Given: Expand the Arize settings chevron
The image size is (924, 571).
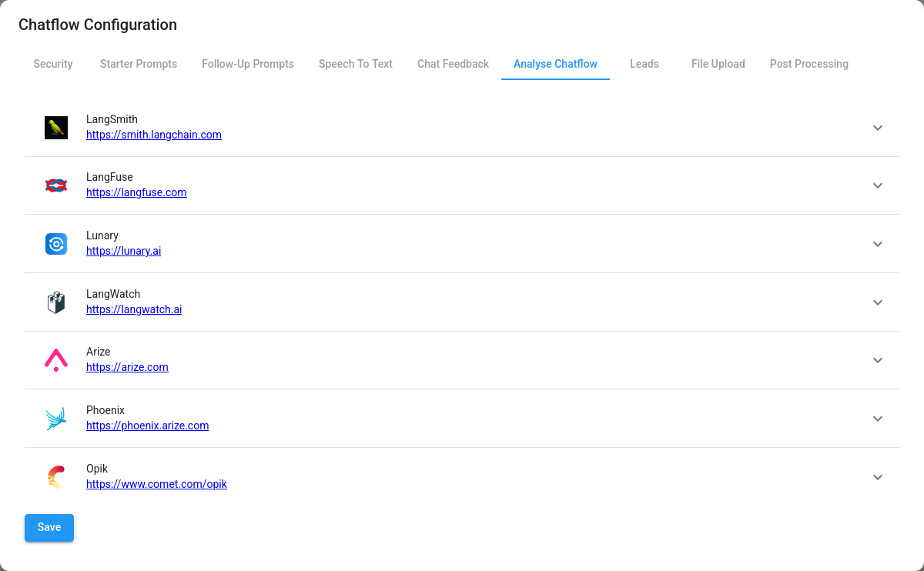Looking at the screenshot, I should click(877, 360).
